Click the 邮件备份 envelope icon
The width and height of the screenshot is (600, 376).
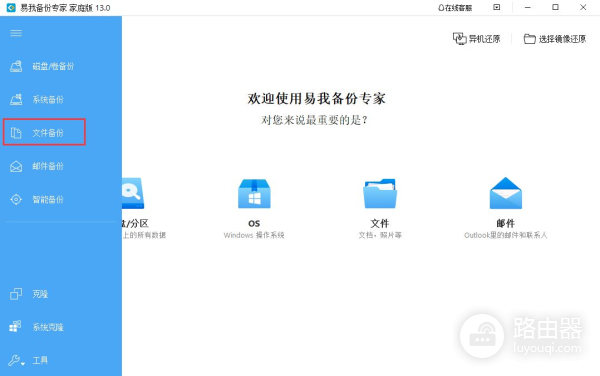click(x=16, y=166)
